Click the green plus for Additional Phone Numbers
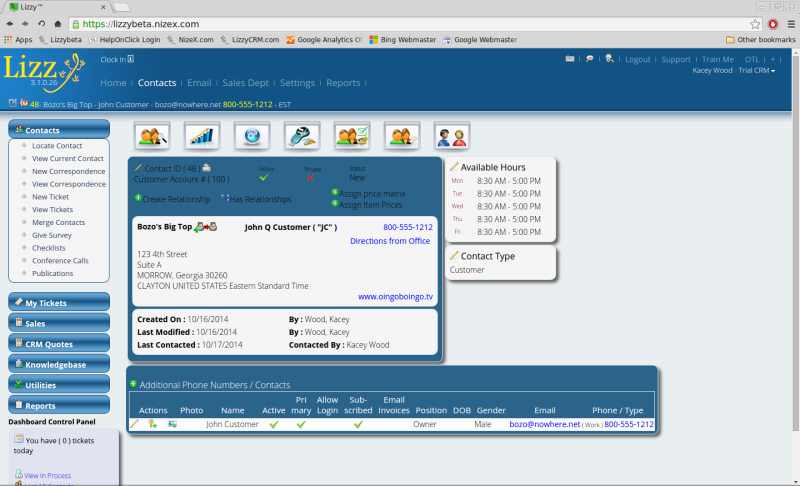The width and height of the screenshot is (800, 486). click(133, 384)
